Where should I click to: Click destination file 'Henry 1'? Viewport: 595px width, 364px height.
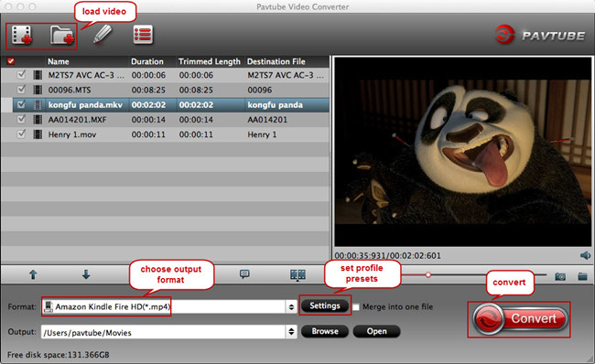tap(262, 134)
